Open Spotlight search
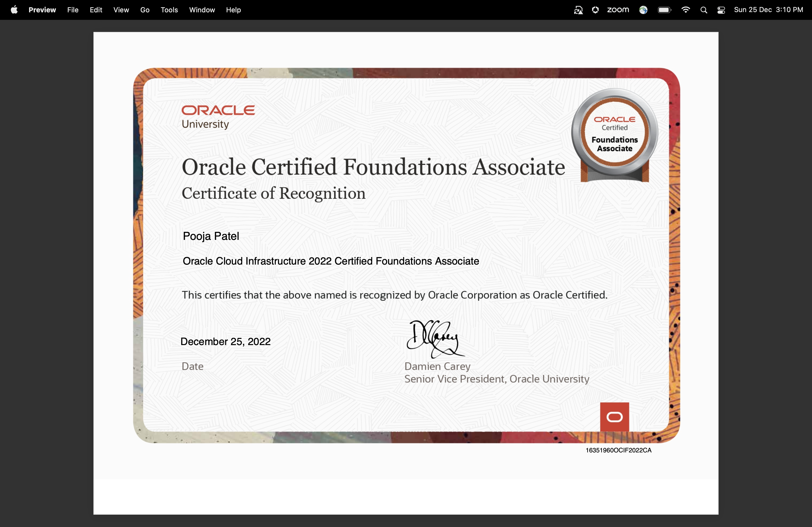This screenshot has width=812, height=527. tap(704, 10)
